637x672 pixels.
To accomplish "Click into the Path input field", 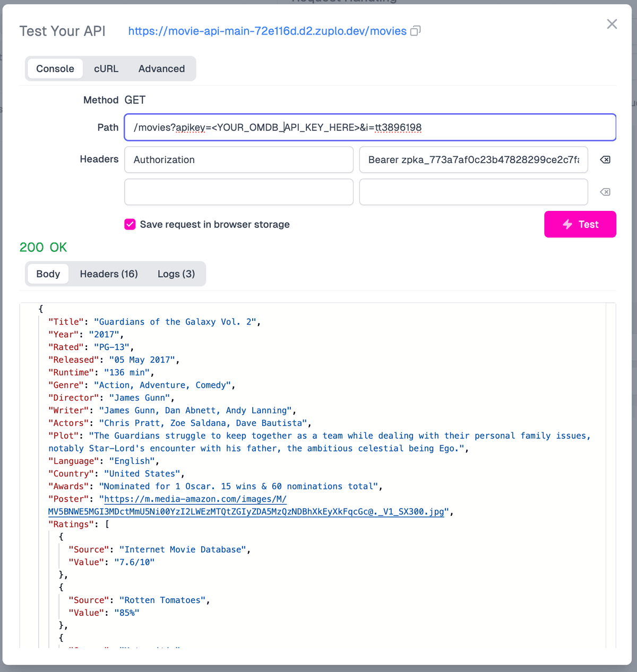I will pos(369,127).
